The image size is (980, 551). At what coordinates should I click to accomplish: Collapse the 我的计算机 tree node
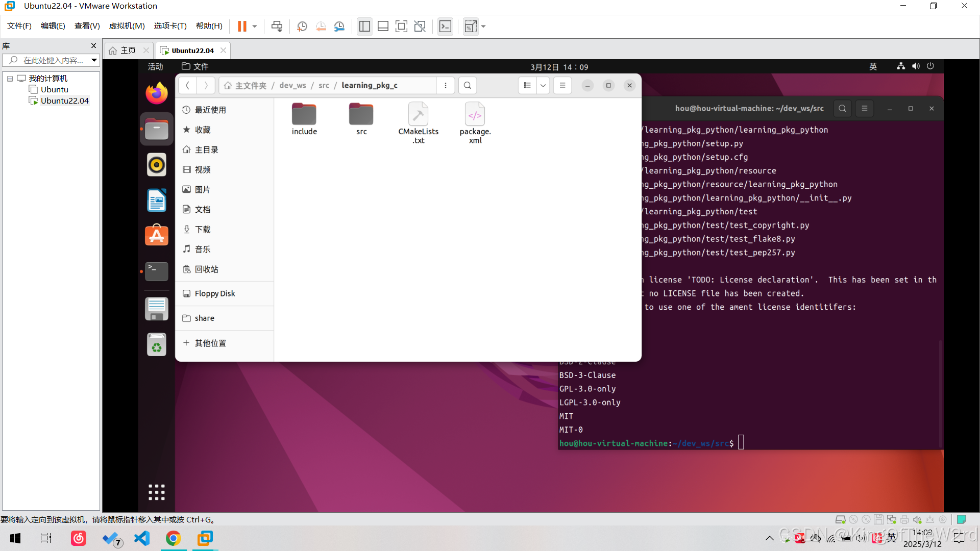pyautogui.click(x=10, y=79)
